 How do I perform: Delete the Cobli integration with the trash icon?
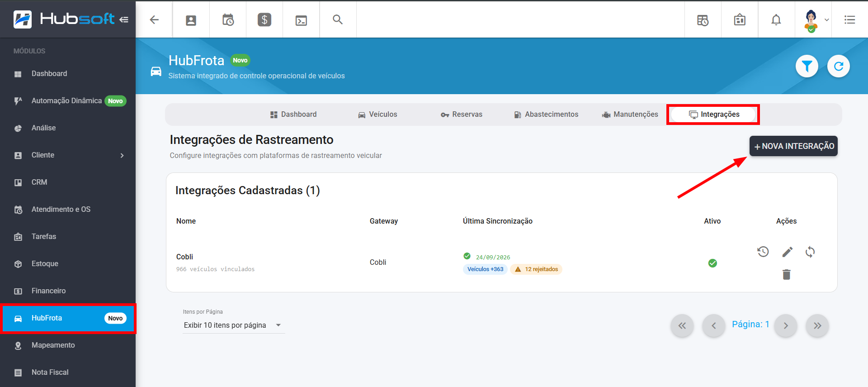787,274
